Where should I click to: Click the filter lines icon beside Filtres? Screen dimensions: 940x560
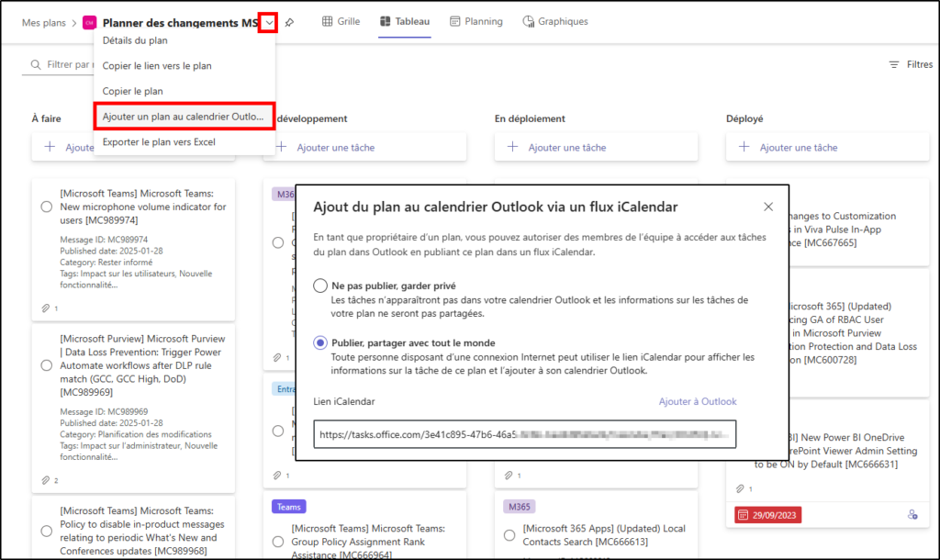pos(894,64)
